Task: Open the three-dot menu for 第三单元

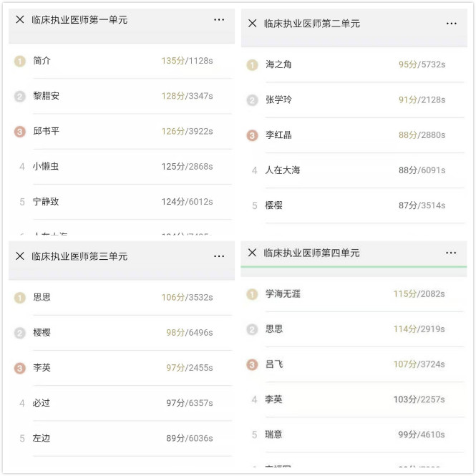Action: [219, 256]
